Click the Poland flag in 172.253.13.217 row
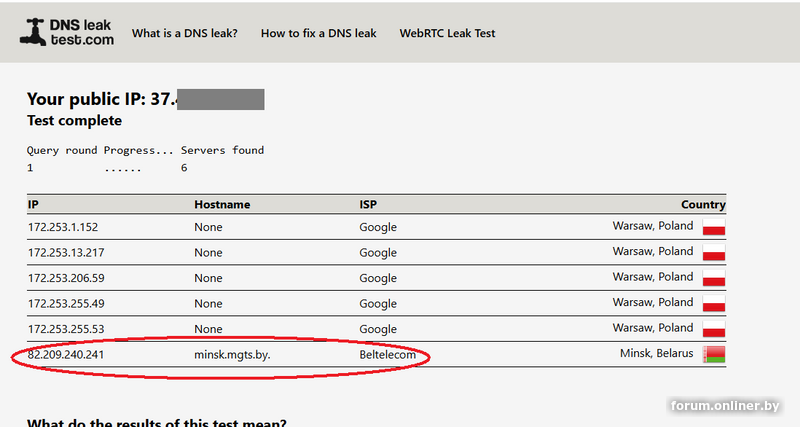The width and height of the screenshot is (800, 427). [714, 252]
